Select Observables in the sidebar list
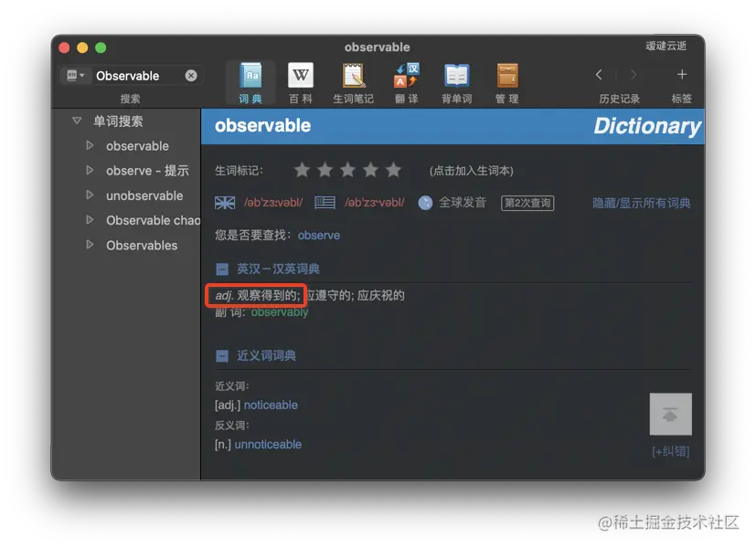756x548 pixels. click(142, 245)
